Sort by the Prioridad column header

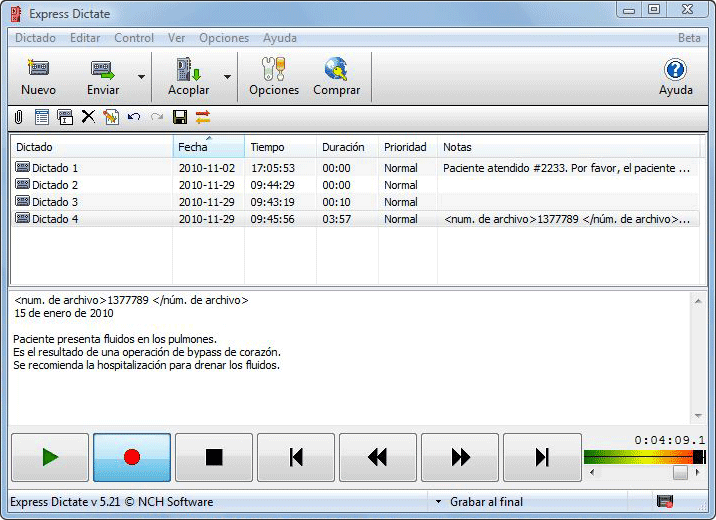(x=408, y=147)
